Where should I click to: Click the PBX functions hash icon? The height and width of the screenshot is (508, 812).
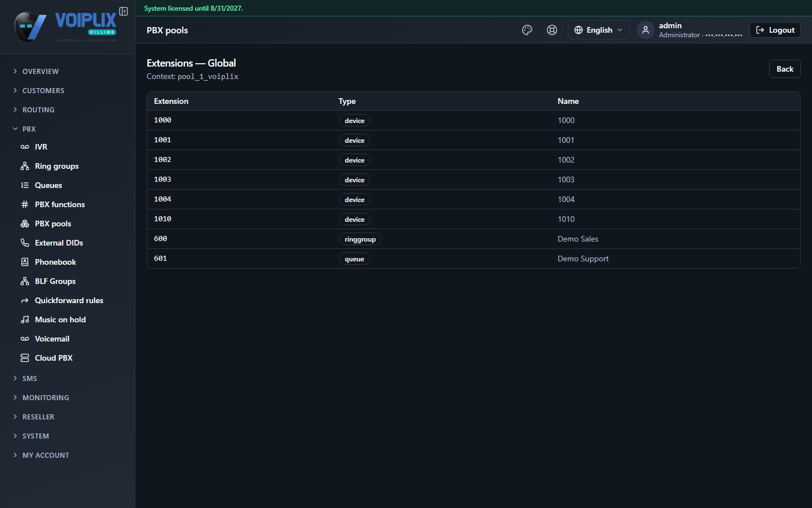[25, 204]
